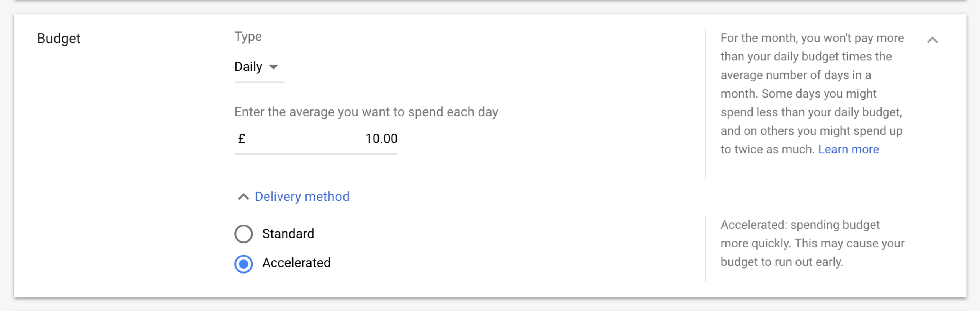Image resolution: width=980 pixels, height=311 pixels.
Task: Click the average daily spend prompt text
Action: 366,112
